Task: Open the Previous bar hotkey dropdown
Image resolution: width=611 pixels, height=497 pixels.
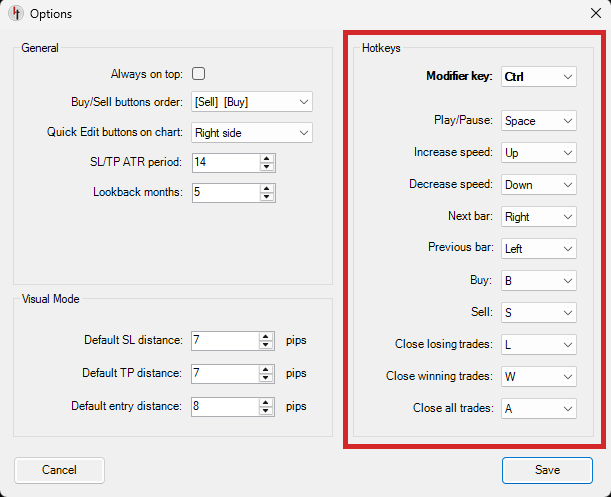Action: point(539,249)
